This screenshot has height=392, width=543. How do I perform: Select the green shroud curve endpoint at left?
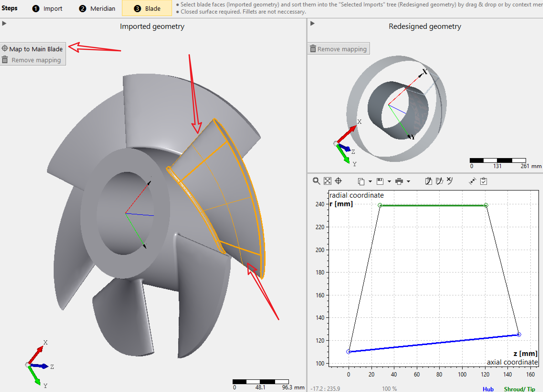point(380,205)
